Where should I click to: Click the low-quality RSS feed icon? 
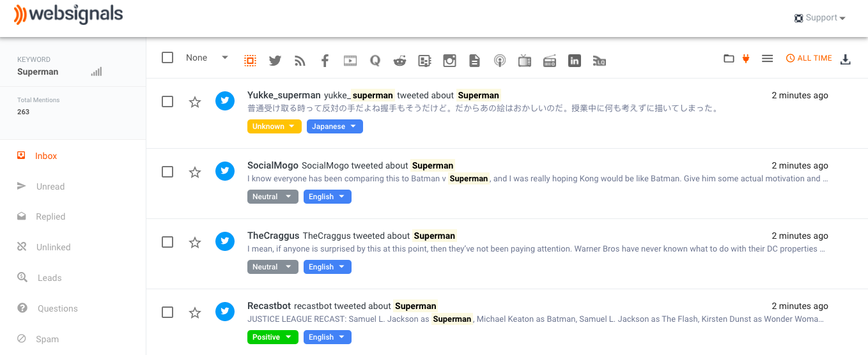pyautogui.click(x=600, y=61)
